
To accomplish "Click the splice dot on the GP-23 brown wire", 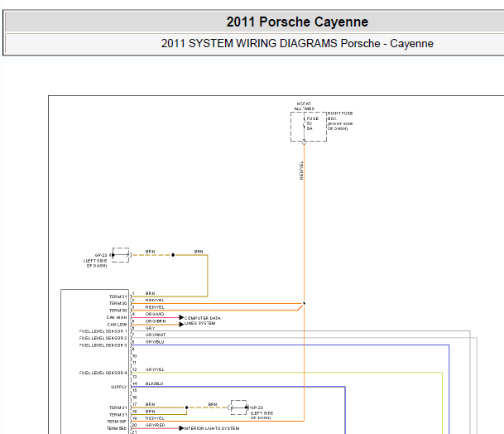I will 173,255.
